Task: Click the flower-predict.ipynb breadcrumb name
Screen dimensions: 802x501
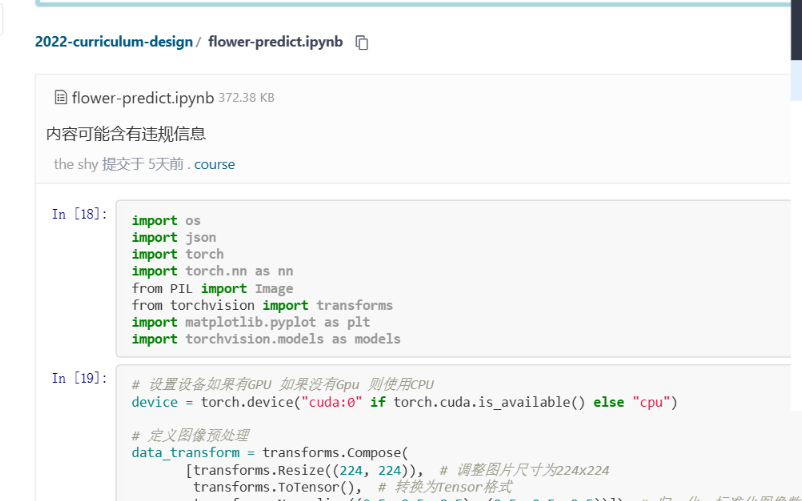Action: click(275, 41)
